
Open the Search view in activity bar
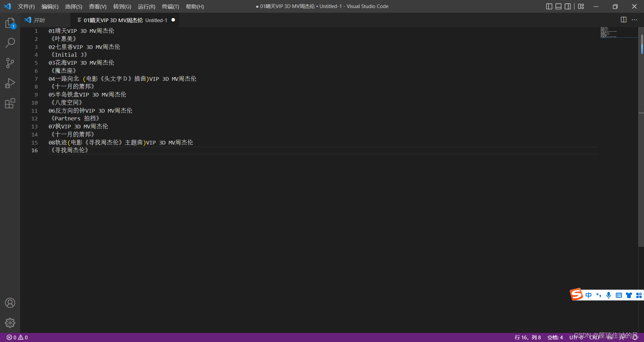(10, 43)
